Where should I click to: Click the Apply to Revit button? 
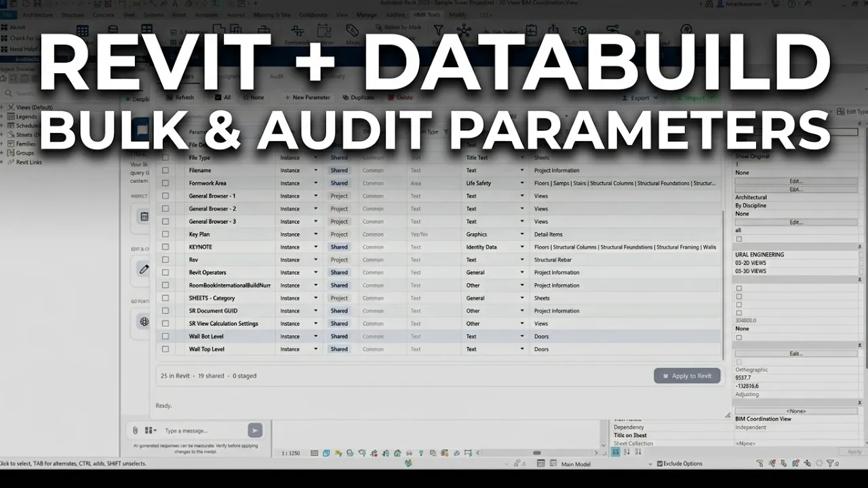pyautogui.click(x=687, y=375)
